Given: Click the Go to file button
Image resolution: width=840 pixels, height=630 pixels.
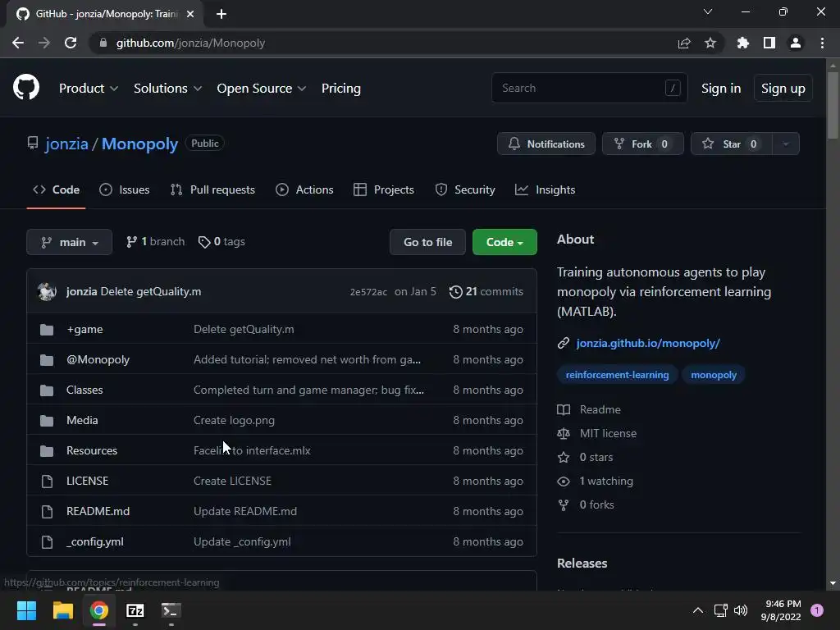Looking at the screenshot, I should 427,242.
